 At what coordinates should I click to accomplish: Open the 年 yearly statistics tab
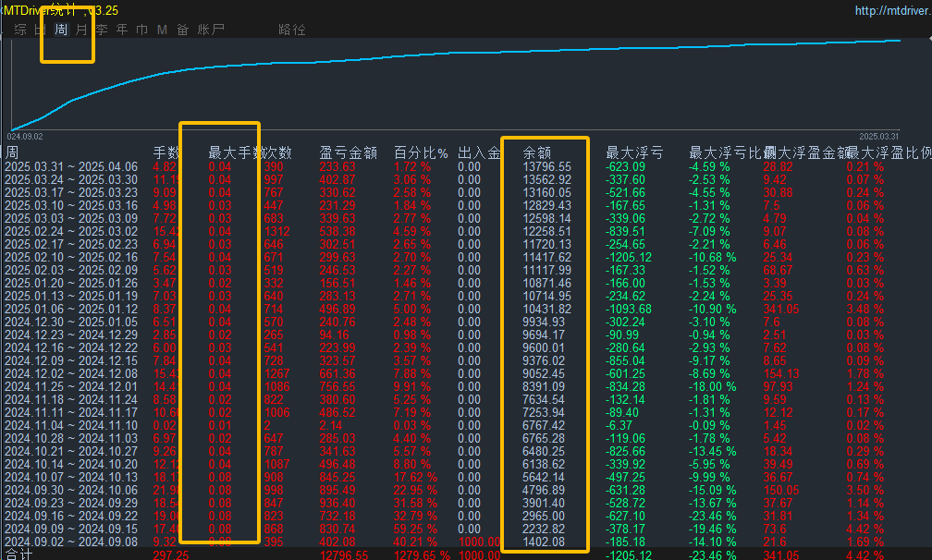click(x=122, y=30)
